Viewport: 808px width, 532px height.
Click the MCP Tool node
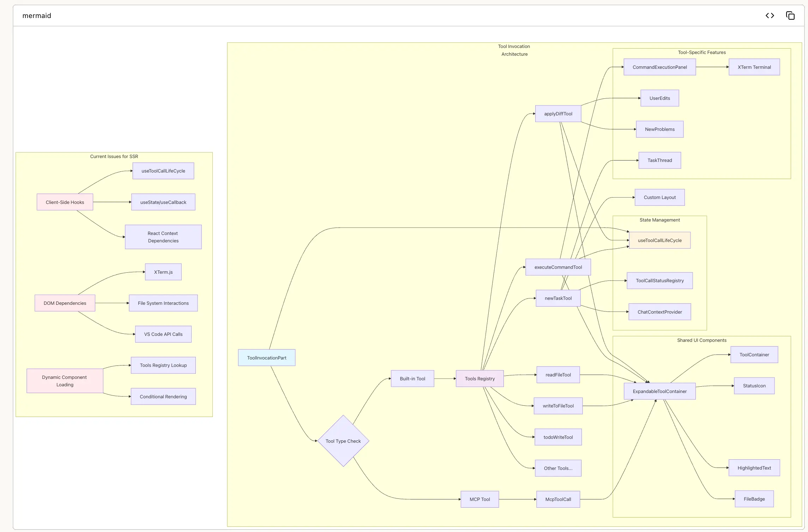[x=480, y=499]
